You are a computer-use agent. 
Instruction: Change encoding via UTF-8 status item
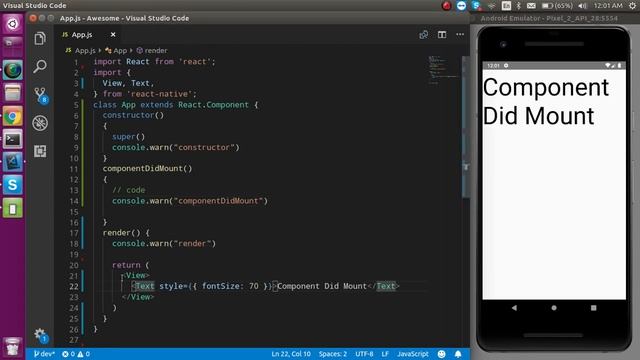[364, 354]
